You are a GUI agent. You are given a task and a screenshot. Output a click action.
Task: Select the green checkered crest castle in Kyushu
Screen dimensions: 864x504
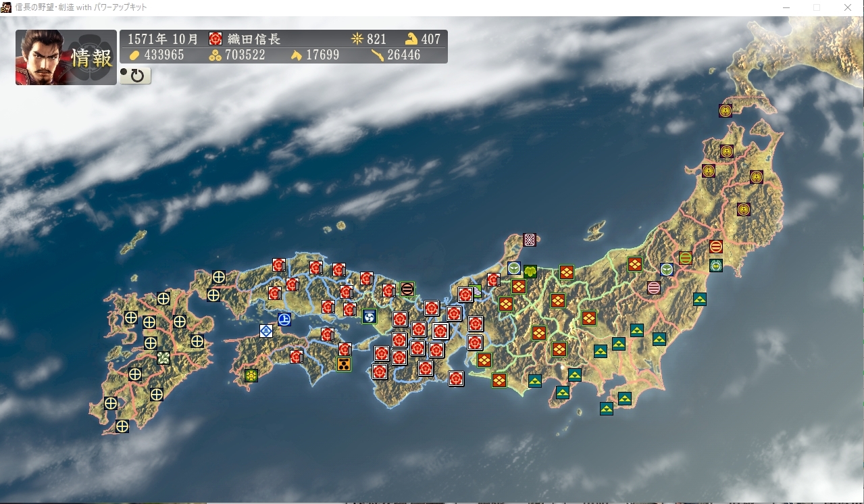pyautogui.click(x=163, y=357)
